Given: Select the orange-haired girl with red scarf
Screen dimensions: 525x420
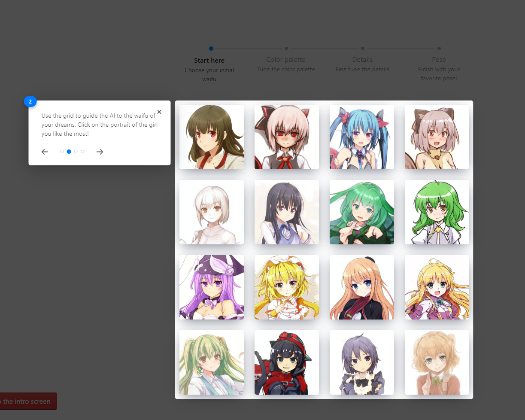Looking at the screenshot, I should point(362,287).
